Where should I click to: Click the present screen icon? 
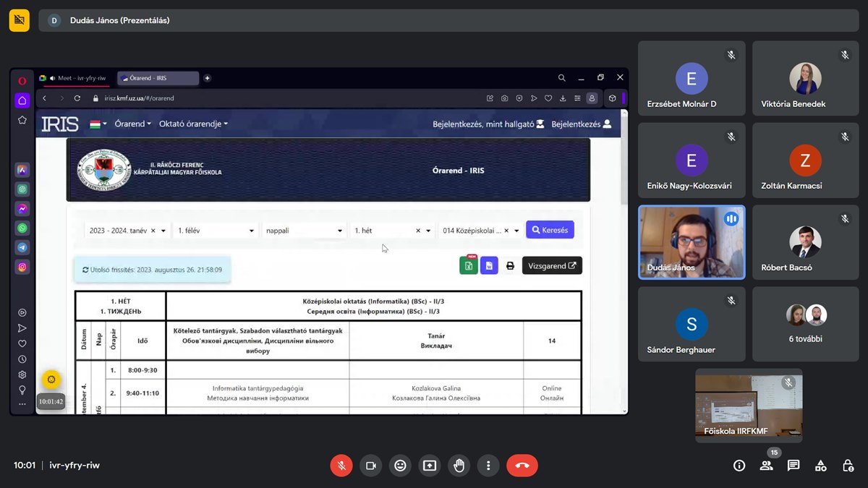(430, 466)
